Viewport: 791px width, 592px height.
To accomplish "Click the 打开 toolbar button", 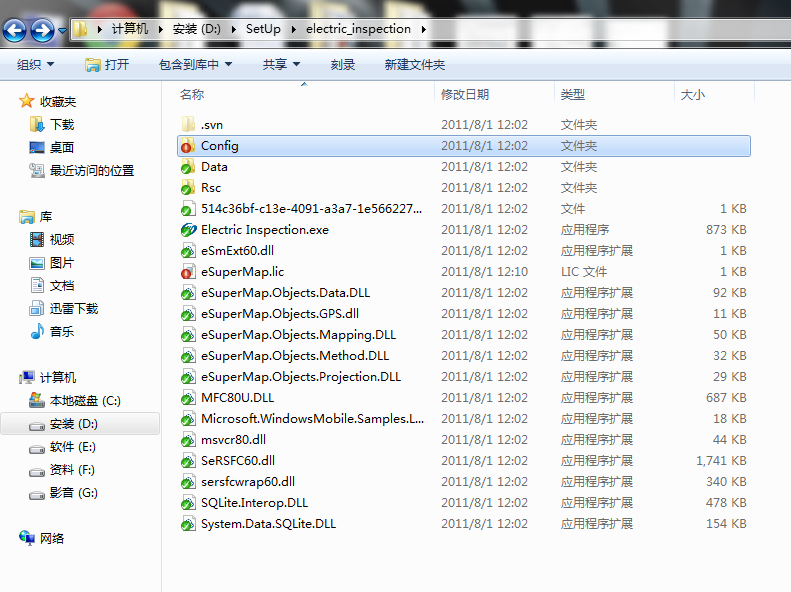I will 107,65.
